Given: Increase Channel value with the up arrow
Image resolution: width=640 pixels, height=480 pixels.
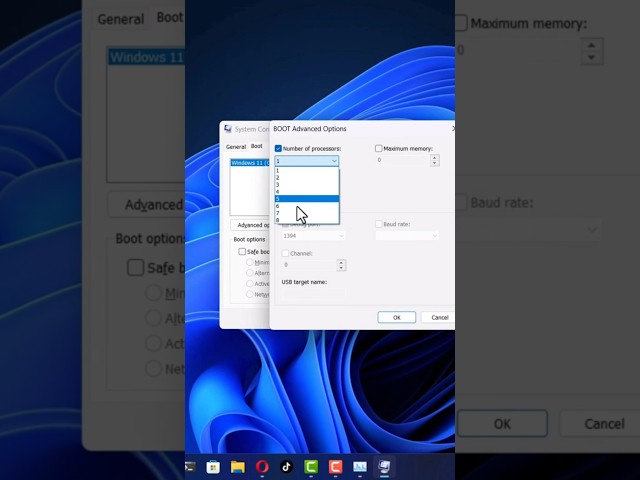Looking at the screenshot, I should (342, 262).
